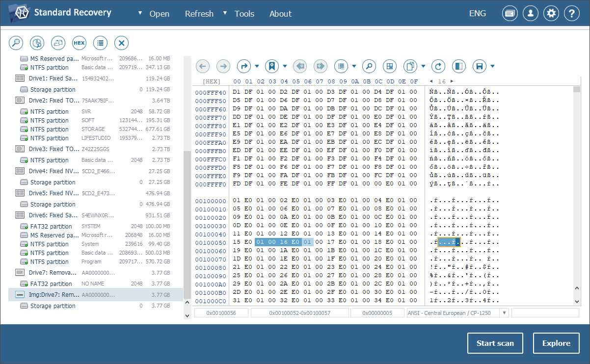Jump to the next bookmark tag icon

[x=321, y=66]
